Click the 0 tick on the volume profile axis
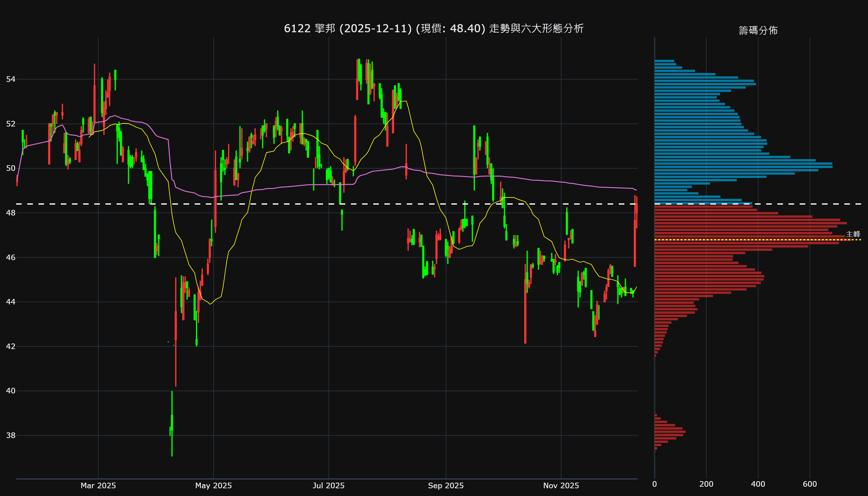 pos(654,484)
